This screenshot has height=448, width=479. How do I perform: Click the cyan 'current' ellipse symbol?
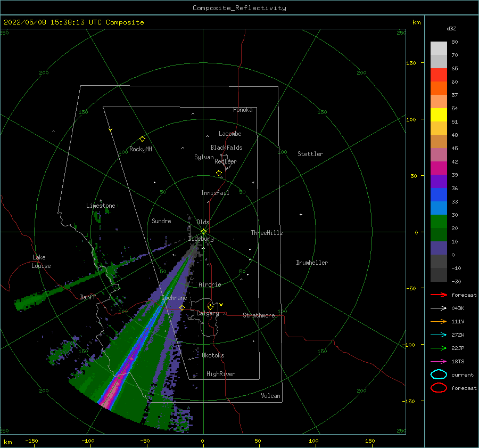439,374
